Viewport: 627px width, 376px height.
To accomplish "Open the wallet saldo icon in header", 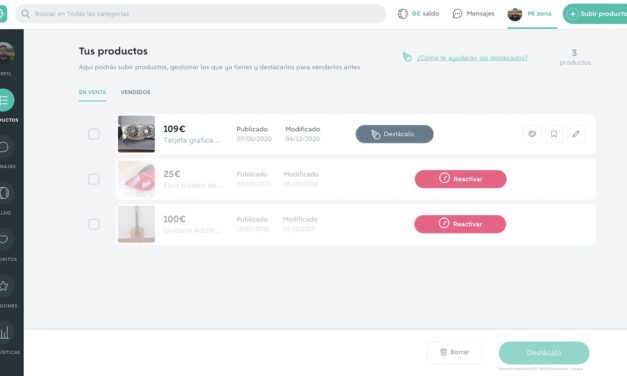I will [x=403, y=14].
